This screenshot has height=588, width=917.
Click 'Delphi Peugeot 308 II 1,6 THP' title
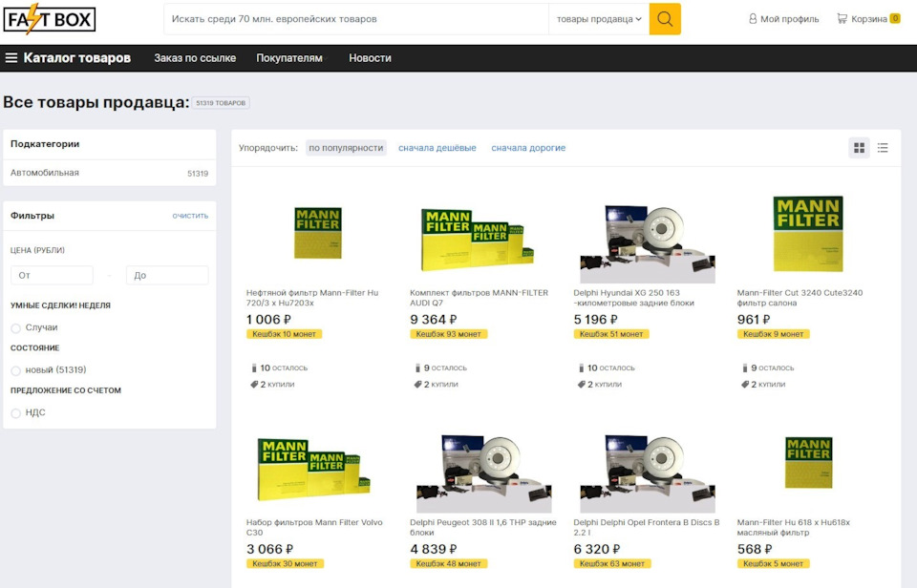coord(483,527)
